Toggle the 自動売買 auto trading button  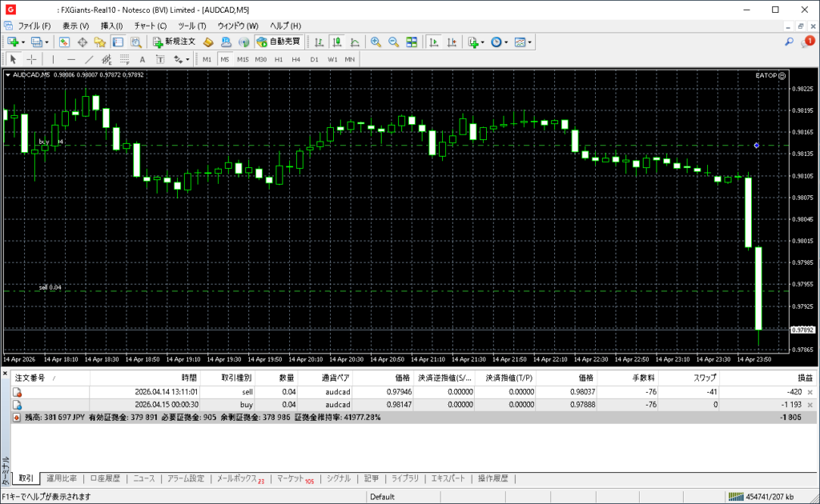278,42
